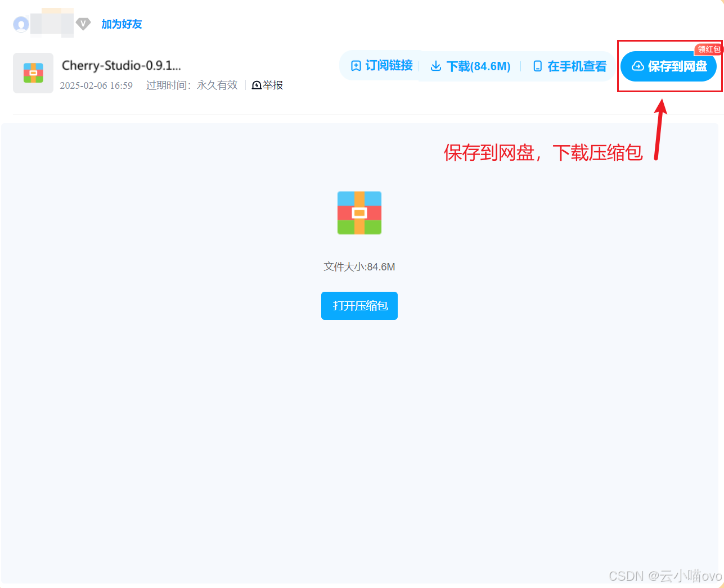
Task: Click the 打开压缩包 button
Action: pos(359,306)
